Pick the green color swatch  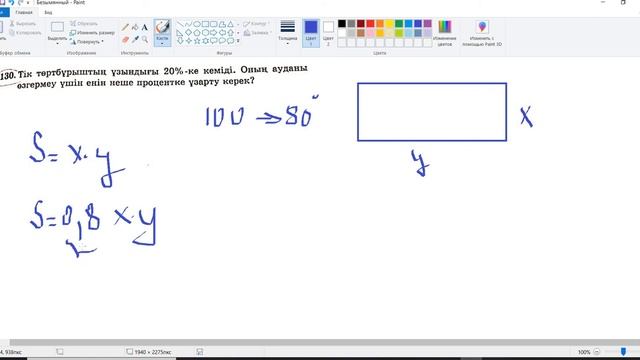pos(399,24)
